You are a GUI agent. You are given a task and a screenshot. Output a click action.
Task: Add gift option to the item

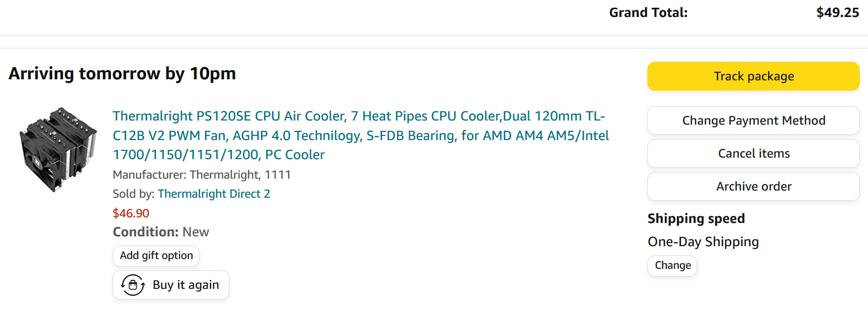tap(156, 256)
